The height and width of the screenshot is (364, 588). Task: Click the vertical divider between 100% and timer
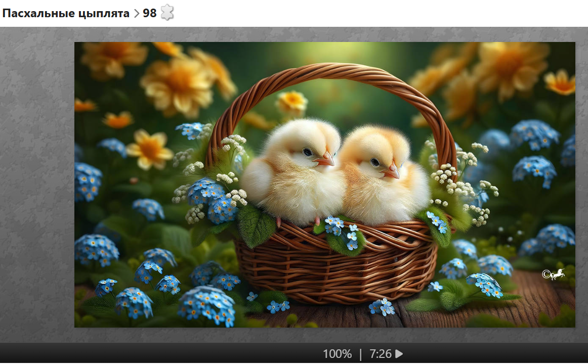coord(360,354)
